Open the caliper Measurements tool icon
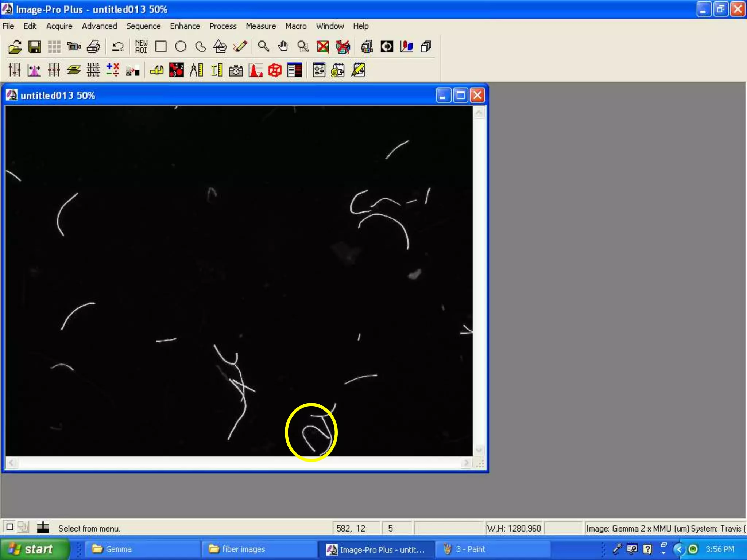The height and width of the screenshot is (560, 747). (196, 70)
